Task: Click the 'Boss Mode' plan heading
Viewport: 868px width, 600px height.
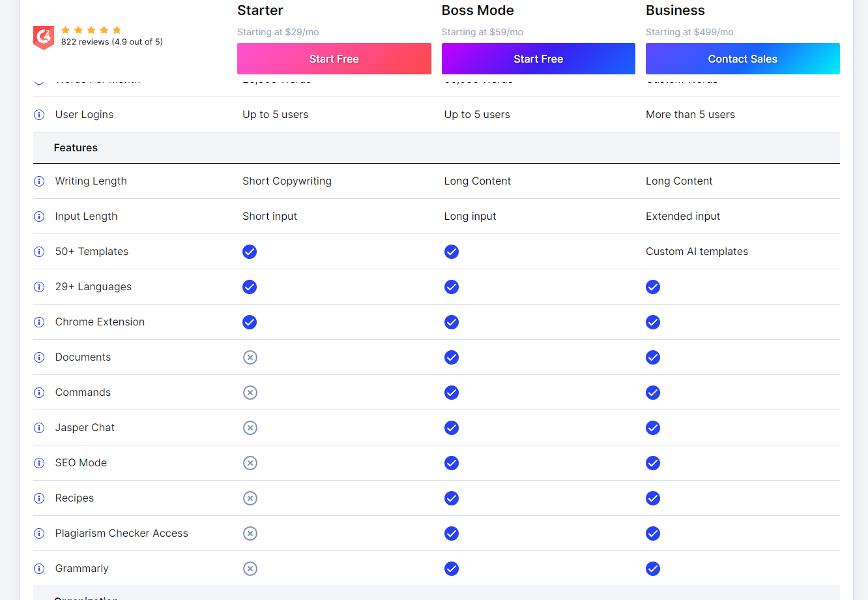Action: click(478, 10)
